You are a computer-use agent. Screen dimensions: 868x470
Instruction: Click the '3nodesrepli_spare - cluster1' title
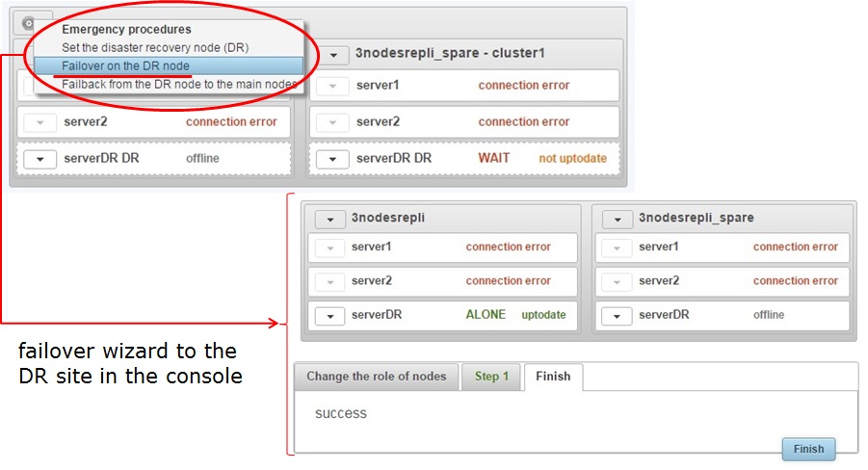(450, 53)
